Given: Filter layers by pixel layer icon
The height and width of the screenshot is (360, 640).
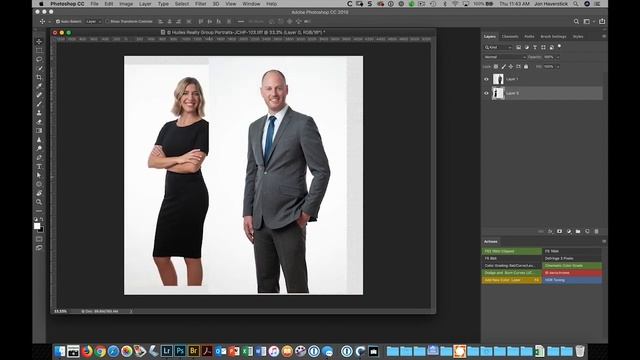Looking at the screenshot, I should click(519, 47).
